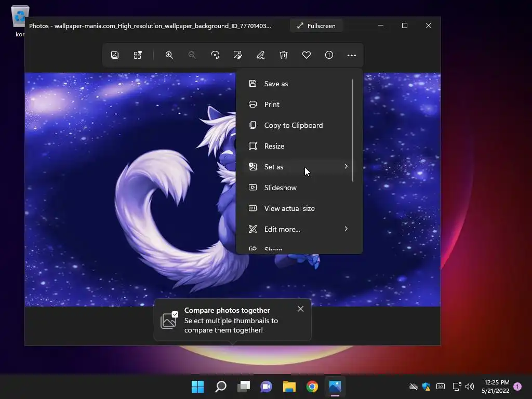Select the Draw pen tool
The width and height of the screenshot is (532, 399).
coord(261,55)
